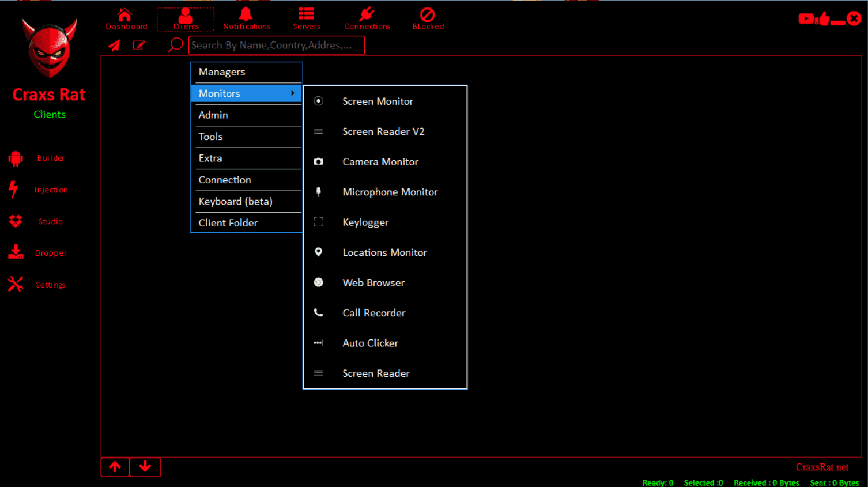Viewport: 868px width, 487px height.
Task: Select the Extra menu entry
Action: pos(246,158)
